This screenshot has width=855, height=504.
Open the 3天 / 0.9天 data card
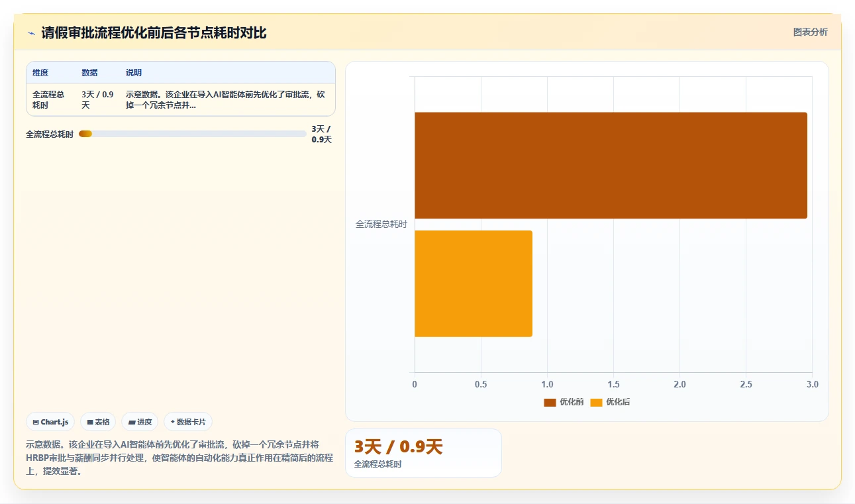(x=423, y=453)
